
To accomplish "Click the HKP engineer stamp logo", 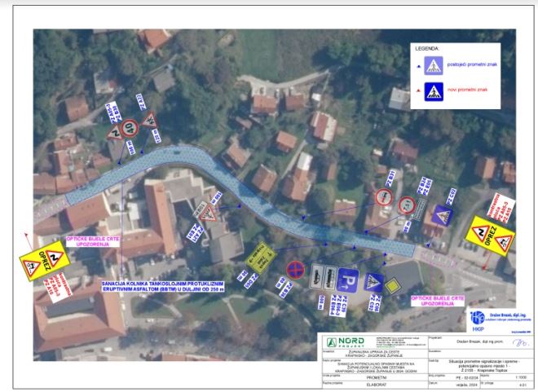I will [x=478, y=319].
